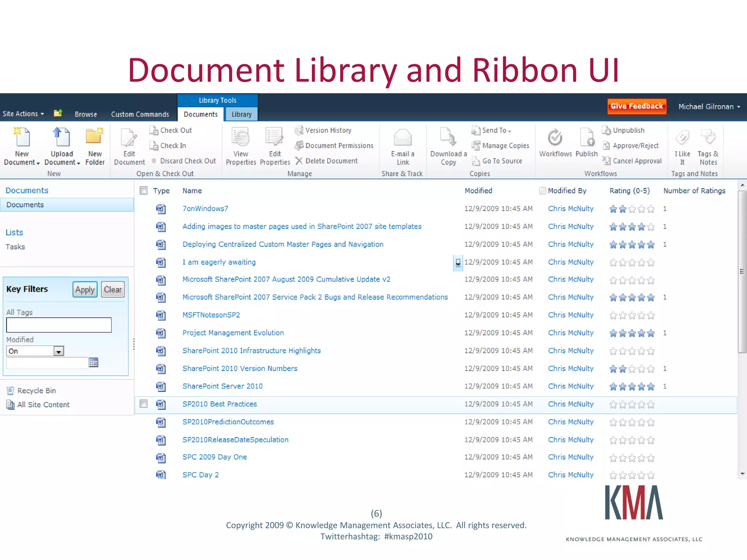Viewport: 747px width, 560px height.
Task: Select Check Out in ribbon
Action: click(171, 130)
